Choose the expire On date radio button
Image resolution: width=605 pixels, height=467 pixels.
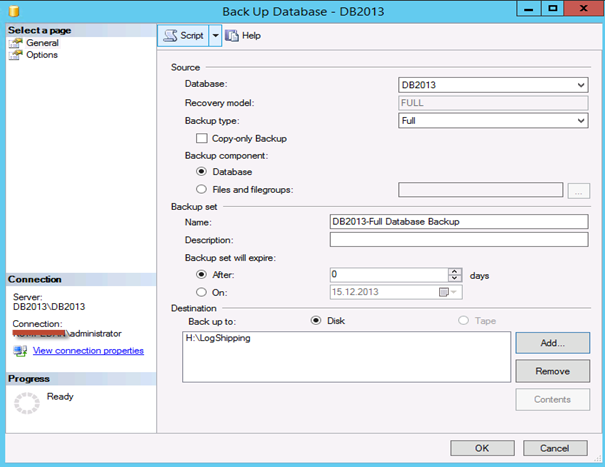(x=202, y=291)
